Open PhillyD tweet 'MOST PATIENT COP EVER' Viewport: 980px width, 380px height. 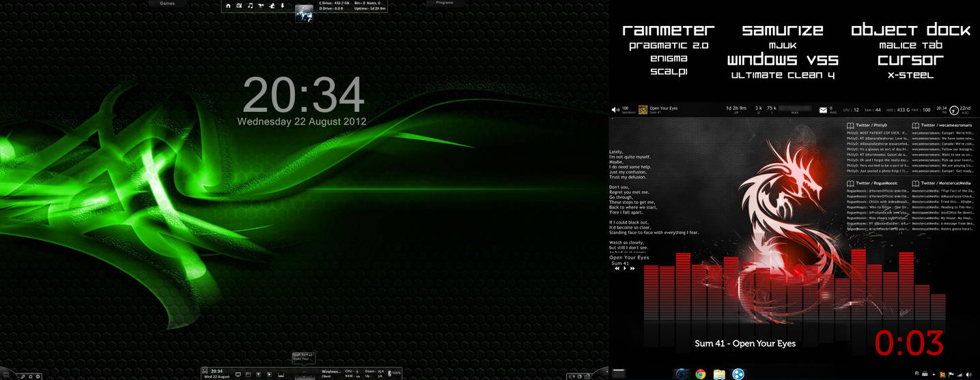876,133
